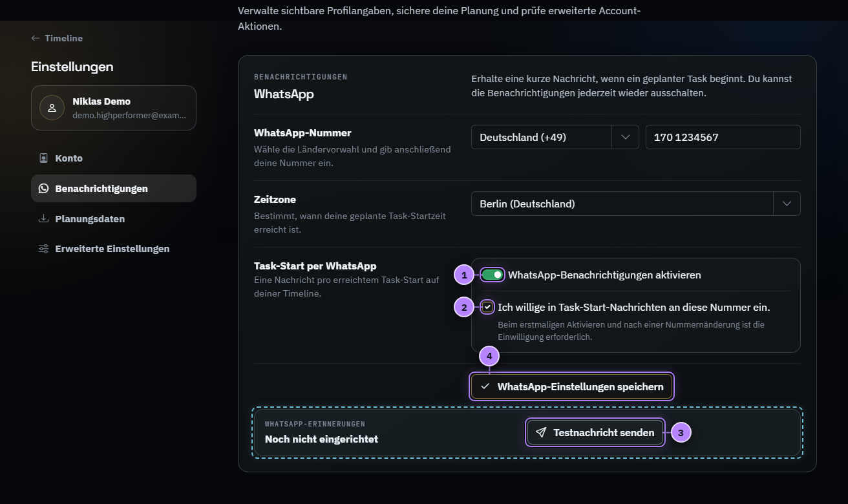Uncheck the Task-Start consent checkbox
Screen dimensions: 848x504
pos(488,307)
